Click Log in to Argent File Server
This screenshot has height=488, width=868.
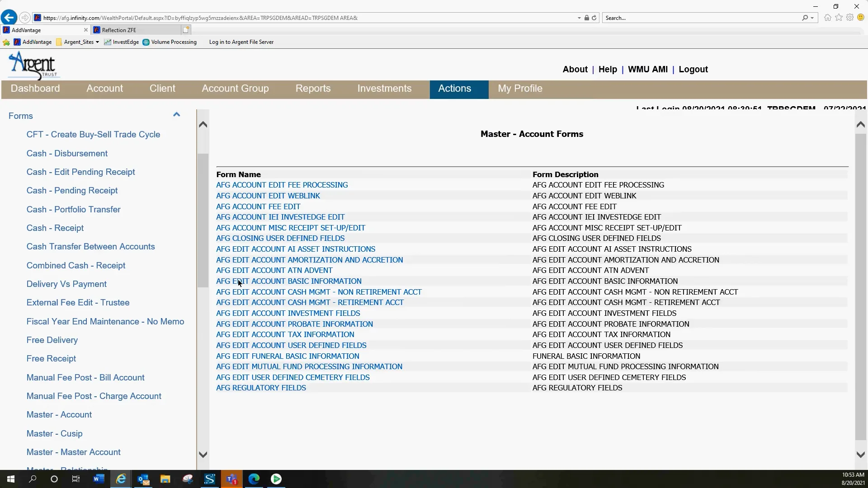click(x=241, y=42)
